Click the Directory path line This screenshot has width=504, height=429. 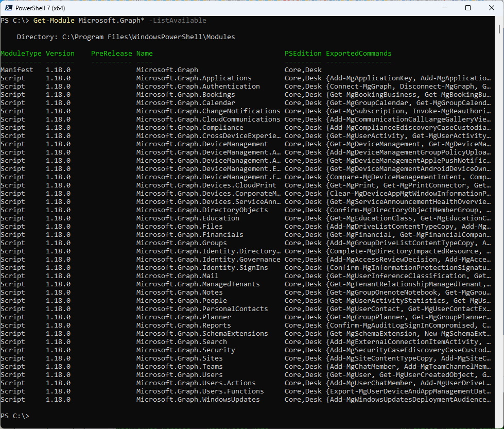point(126,37)
